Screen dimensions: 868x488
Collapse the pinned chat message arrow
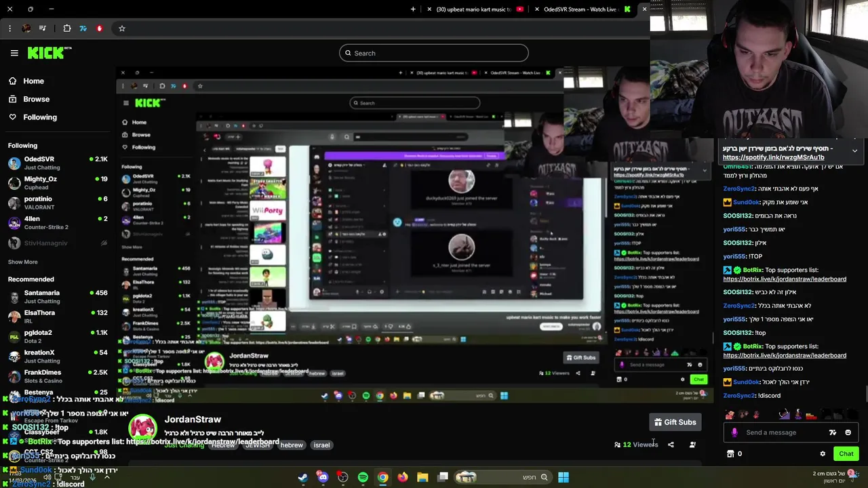(x=854, y=151)
